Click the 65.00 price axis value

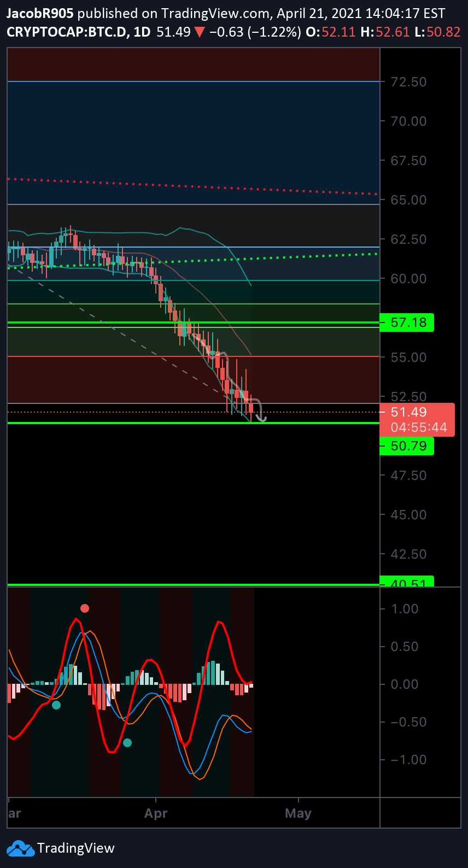[409, 200]
